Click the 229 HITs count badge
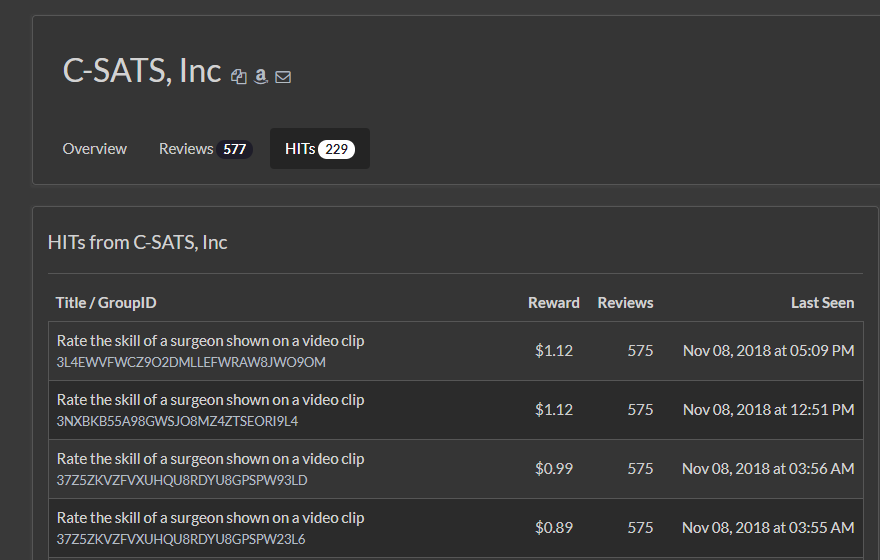880x560 pixels. click(336, 149)
